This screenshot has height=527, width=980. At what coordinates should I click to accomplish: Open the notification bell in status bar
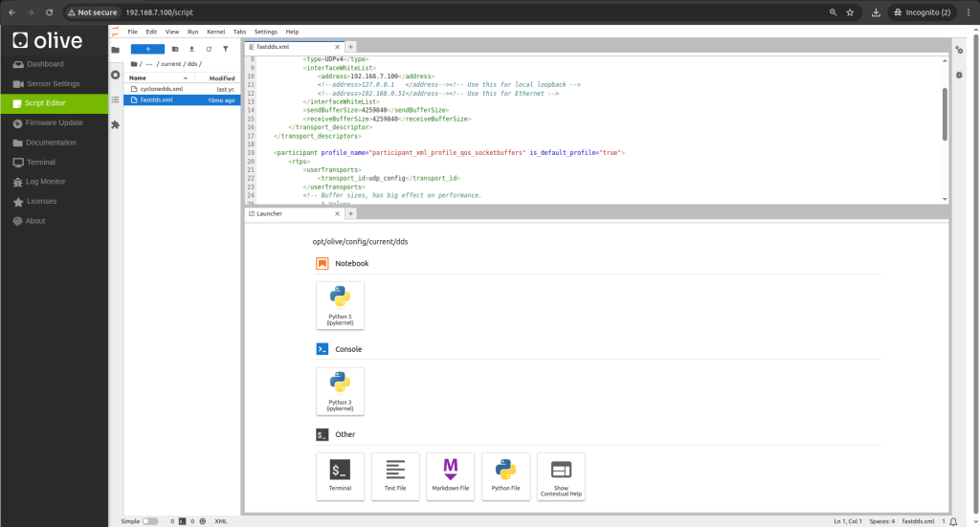coord(953,521)
